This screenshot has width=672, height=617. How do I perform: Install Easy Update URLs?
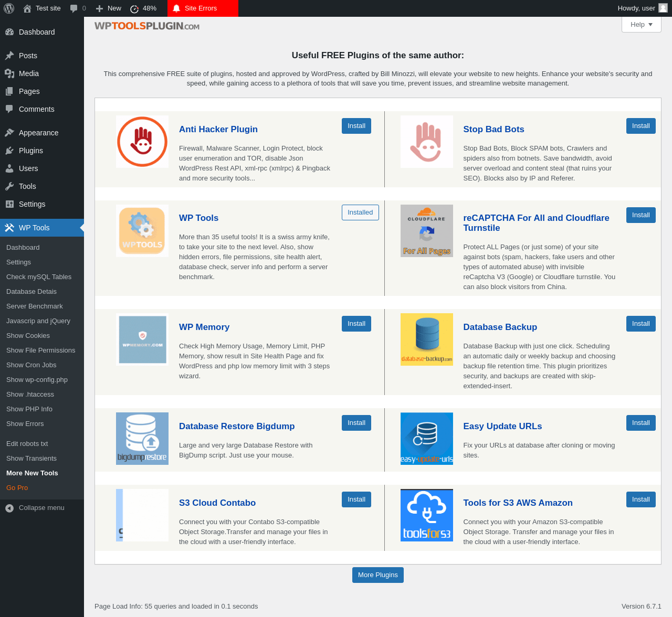[x=641, y=423]
